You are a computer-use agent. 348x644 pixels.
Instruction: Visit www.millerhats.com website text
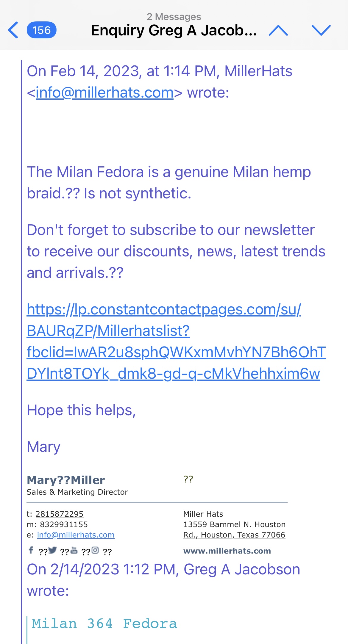point(227,551)
